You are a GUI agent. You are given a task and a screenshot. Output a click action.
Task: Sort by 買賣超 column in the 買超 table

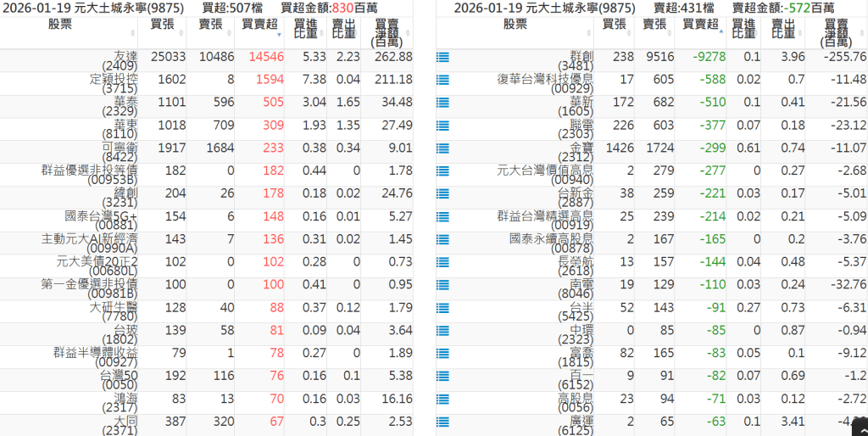point(259,24)
